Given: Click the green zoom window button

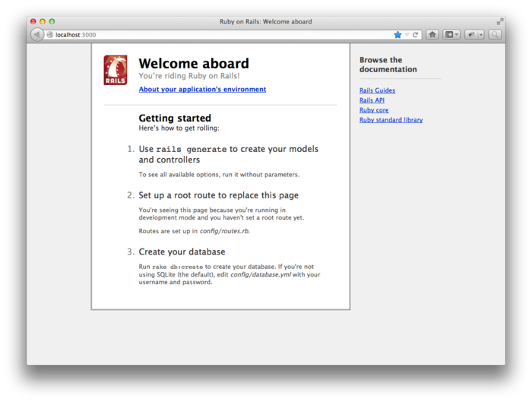Looking at the screenshot, I should tap(52, 21).
